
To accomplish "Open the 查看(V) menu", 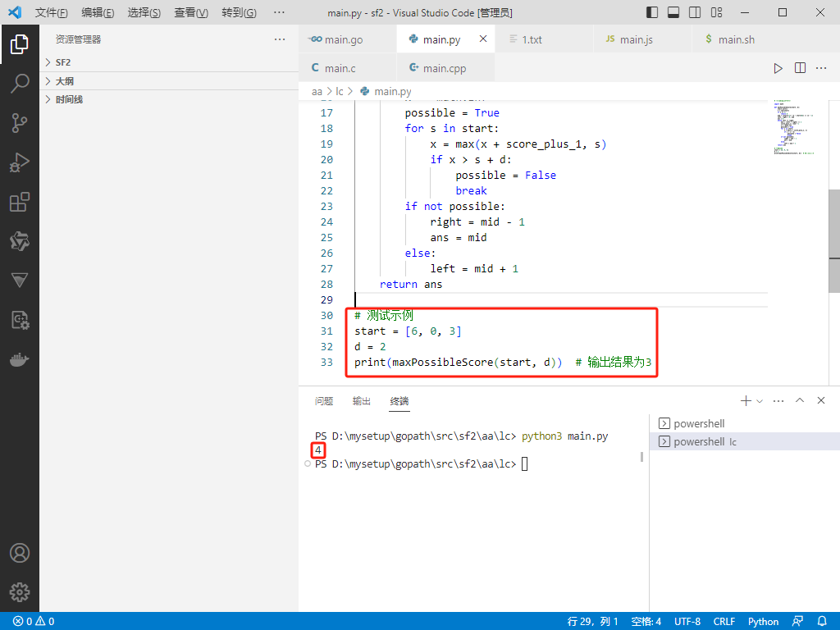I will tap(190, 12).
